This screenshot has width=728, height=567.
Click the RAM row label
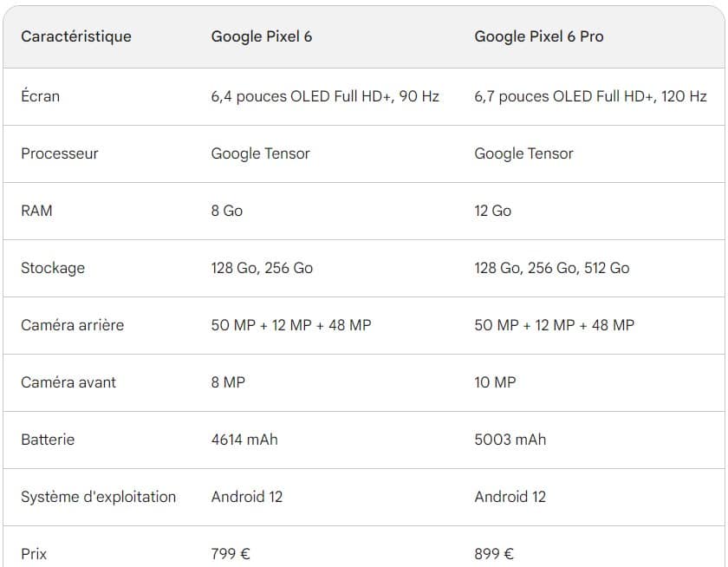coord(36,211)
